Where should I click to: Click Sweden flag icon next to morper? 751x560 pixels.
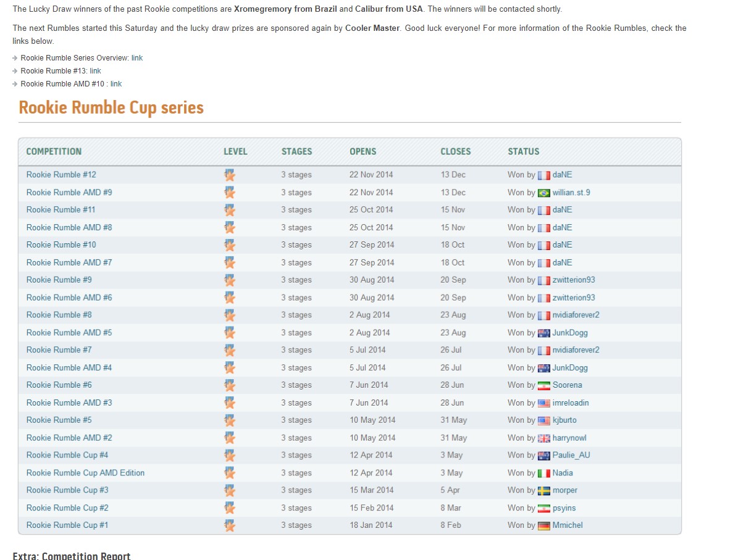coord(543,491)
